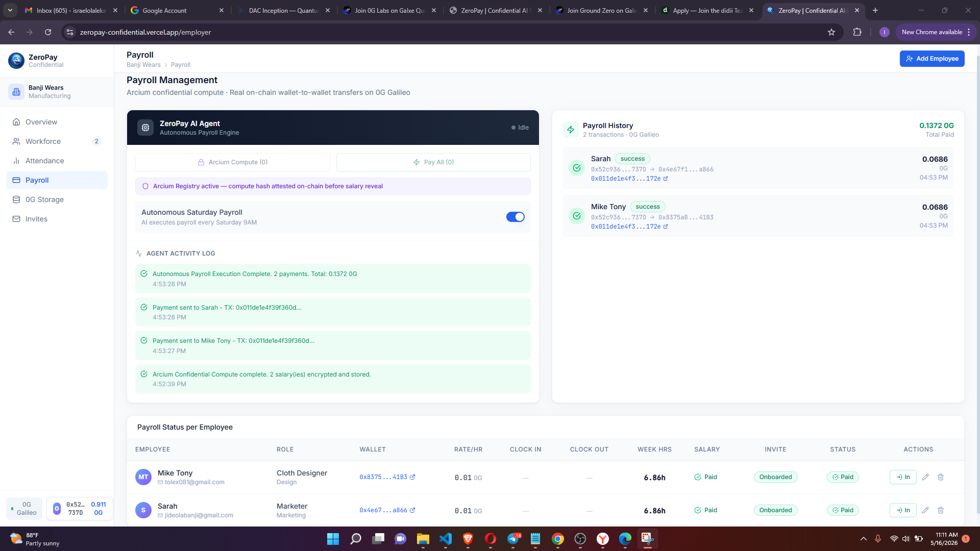Go back with the browser back arrow

(x=11, y=32)
